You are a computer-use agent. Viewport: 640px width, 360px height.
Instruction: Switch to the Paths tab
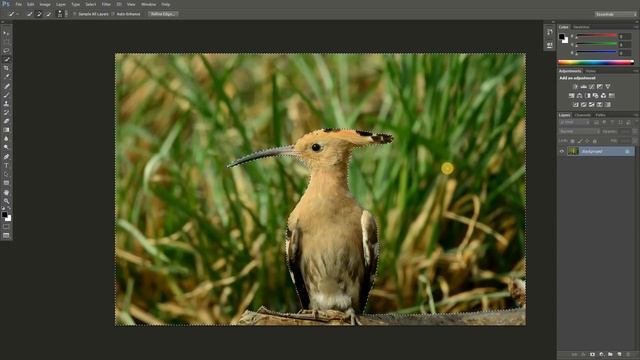[x=600, y=115]
